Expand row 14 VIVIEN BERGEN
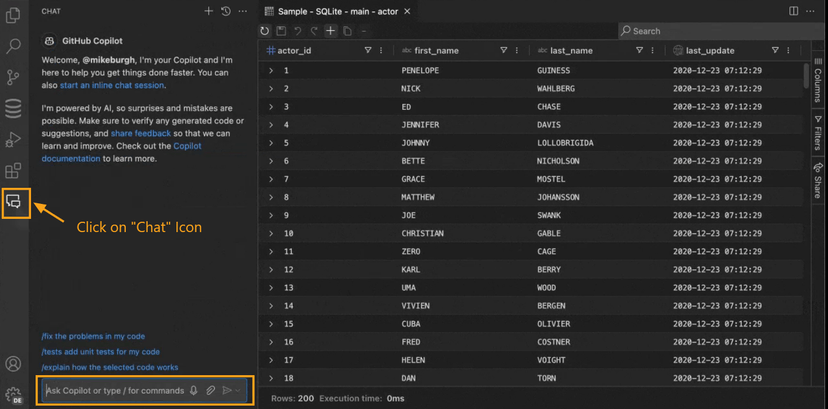Screen dimensions: 828x409 pyautogui.click(x=271, y=306)
